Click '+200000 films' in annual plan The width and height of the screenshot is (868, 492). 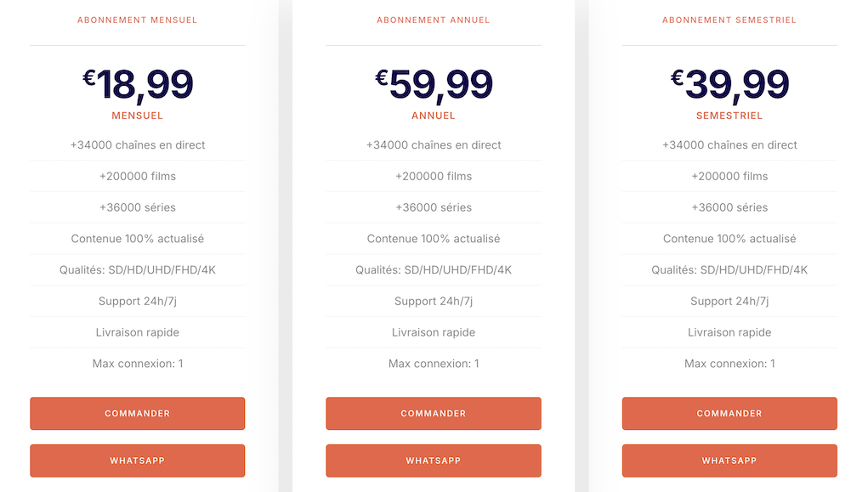coord(433,177)
